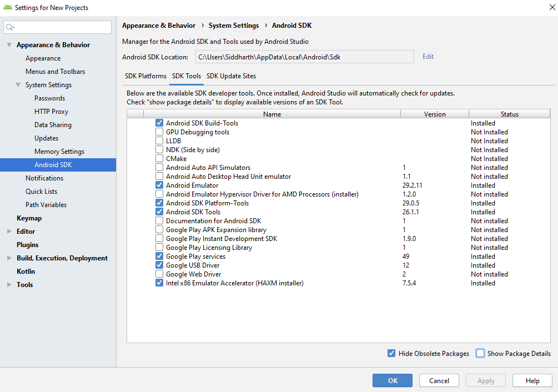Check the GPU Debugging tools package
This screenshot has height=392, width=558.
[x=159, y=132]
